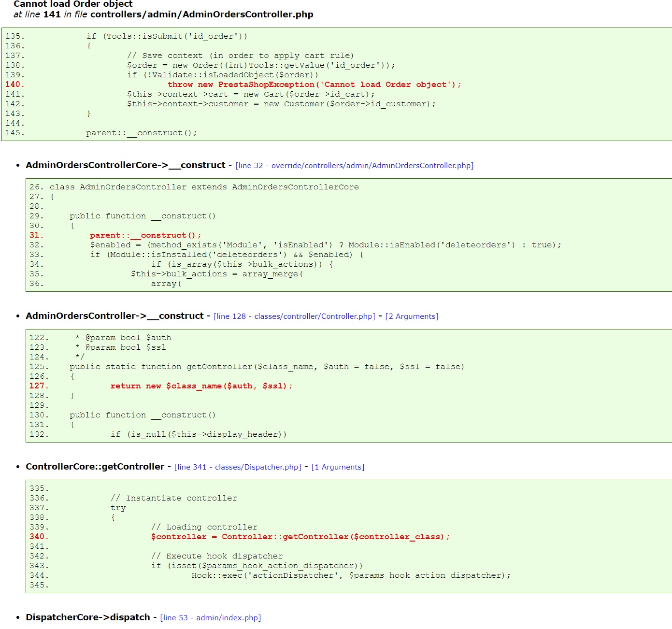Viewport: 672px width, 629px height.
Task: Click the 'public static function getController' code line
Action: (x=267, y=367)
